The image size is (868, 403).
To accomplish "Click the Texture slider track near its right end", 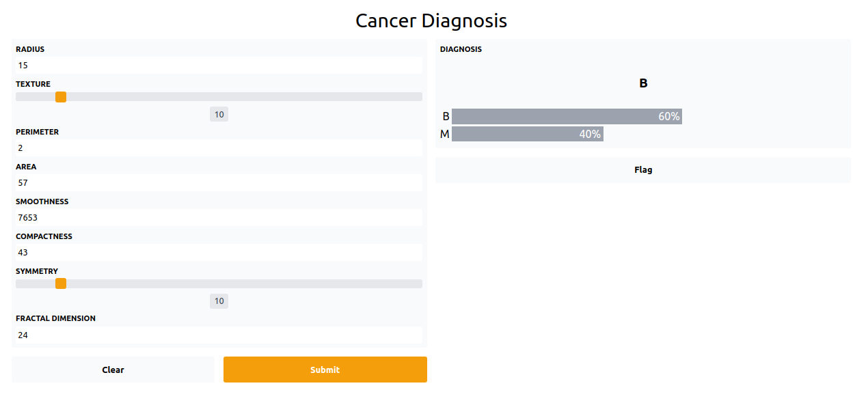I will [410, 97].
